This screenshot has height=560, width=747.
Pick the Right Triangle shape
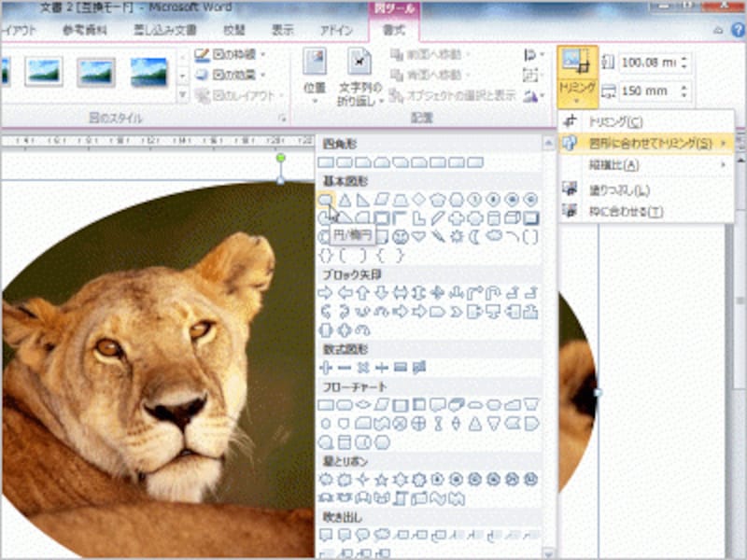click(x=363, y=200)
